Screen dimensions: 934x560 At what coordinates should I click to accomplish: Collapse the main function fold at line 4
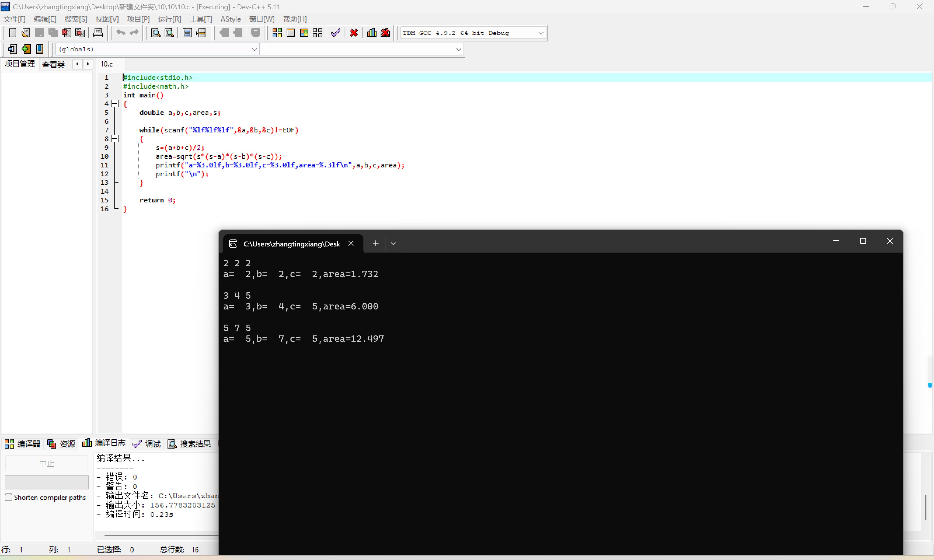click(x=115, y=104)
